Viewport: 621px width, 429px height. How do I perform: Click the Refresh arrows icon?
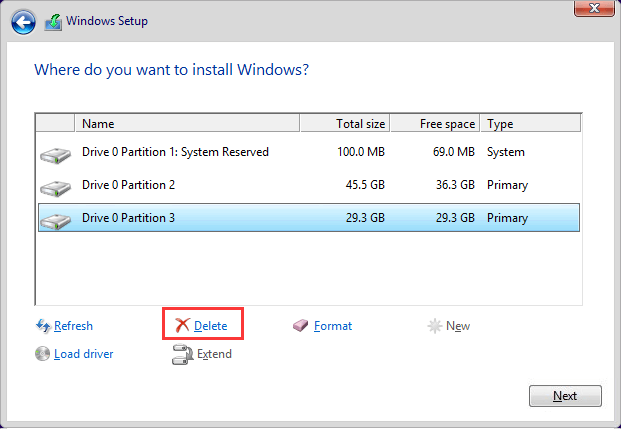43,326
